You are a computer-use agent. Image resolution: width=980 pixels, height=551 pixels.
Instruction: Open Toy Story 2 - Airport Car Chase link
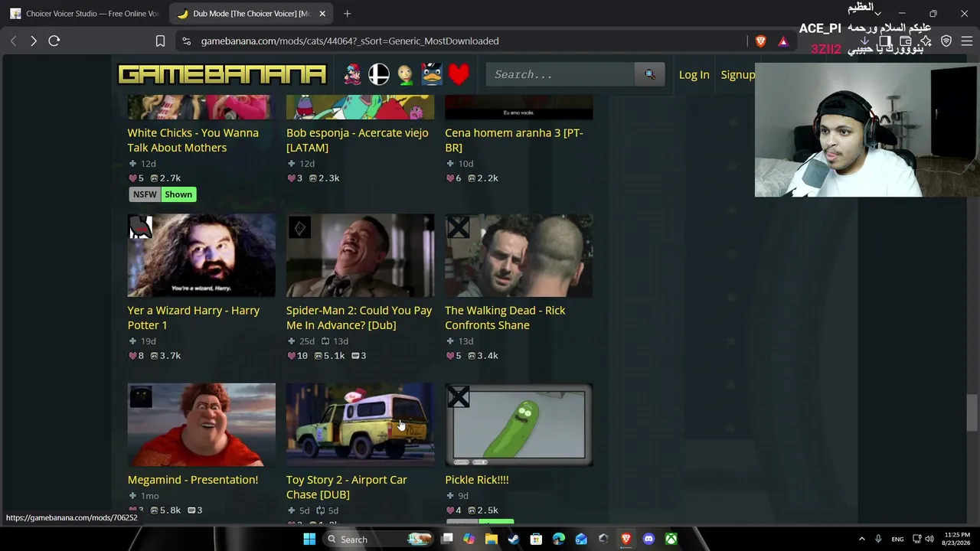[347, 487]
